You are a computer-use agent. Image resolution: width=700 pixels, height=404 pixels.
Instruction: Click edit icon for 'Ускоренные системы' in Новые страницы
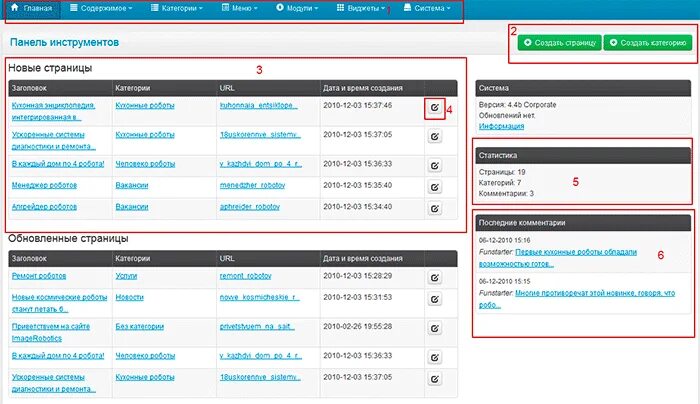tap(434, 137)
